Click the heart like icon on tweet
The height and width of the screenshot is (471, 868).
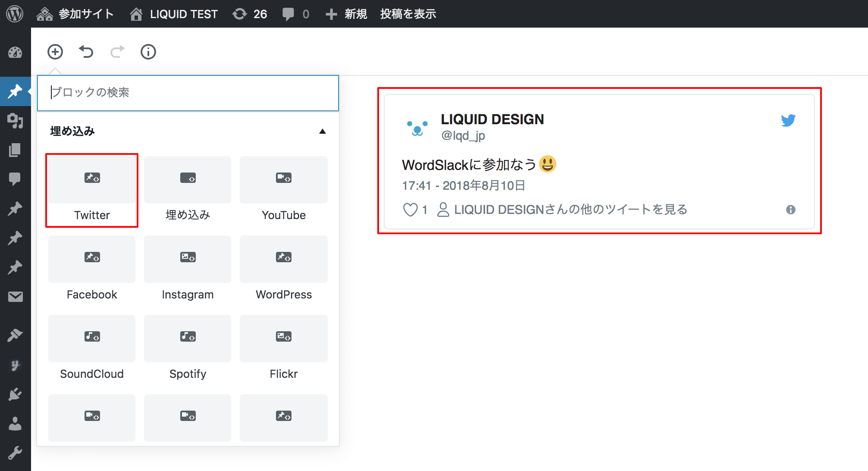[410, 210]
